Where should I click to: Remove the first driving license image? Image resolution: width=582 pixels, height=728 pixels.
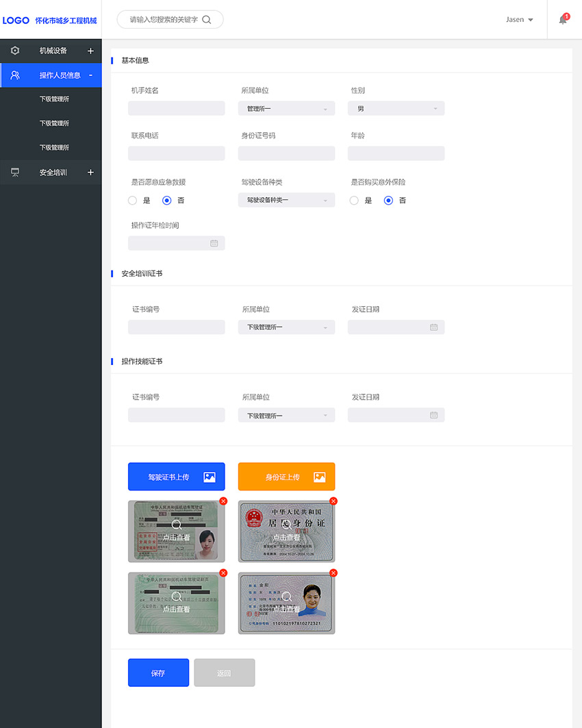point(223,501)
